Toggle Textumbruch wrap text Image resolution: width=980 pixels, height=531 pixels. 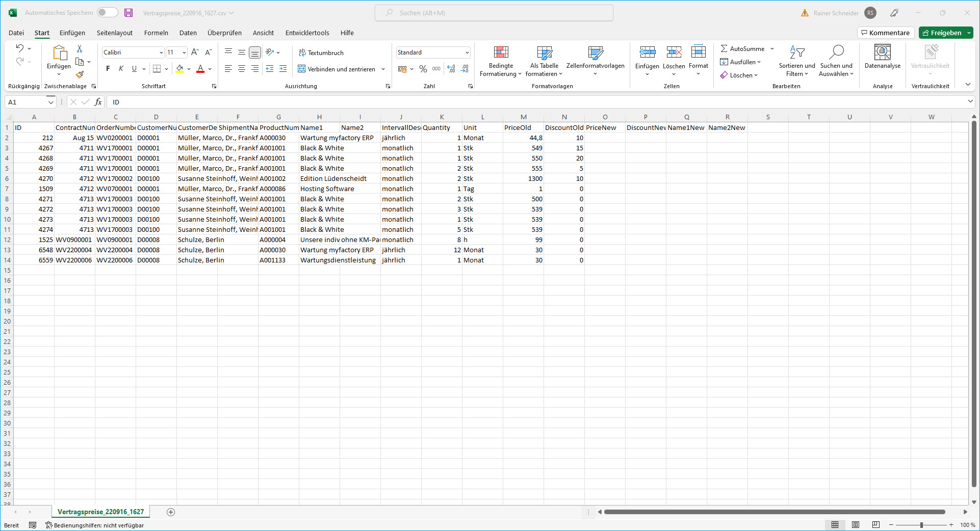pyautogui.click(x=321, y=52)
